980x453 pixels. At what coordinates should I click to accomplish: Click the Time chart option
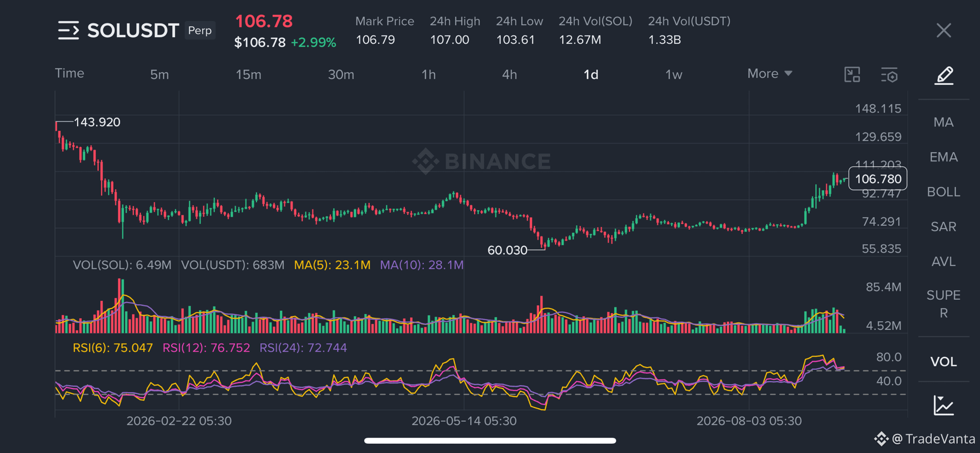pyautogui.click(x=69, y=73)
